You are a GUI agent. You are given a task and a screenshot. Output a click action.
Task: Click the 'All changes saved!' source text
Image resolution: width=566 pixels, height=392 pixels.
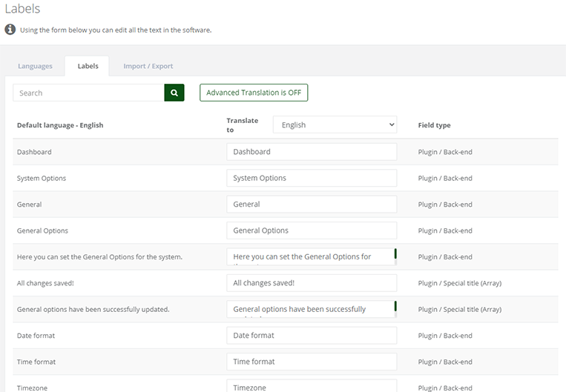coord(45,283)
